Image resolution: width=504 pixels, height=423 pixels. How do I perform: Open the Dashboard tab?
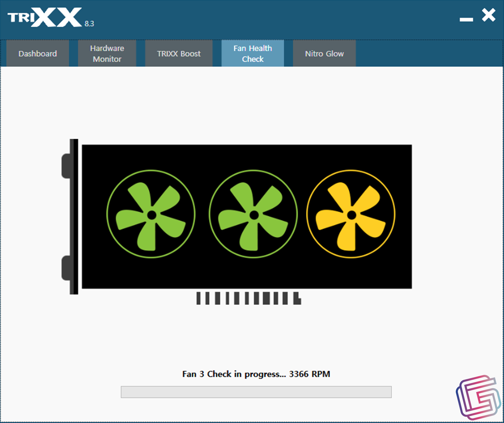[38, 53]
